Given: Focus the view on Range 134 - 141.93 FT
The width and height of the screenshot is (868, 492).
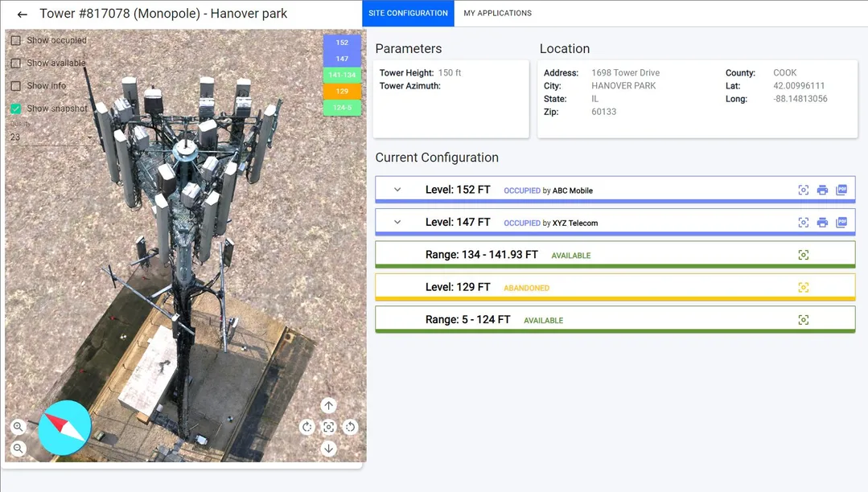Looking at the screenshot, I should (803, 255).
